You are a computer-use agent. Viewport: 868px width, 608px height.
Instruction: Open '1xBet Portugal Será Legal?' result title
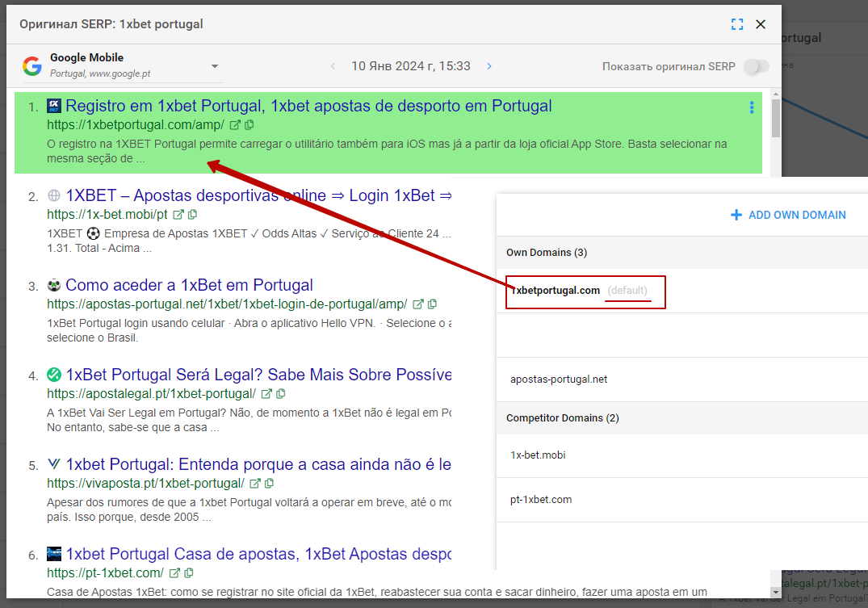click(258, 375)
